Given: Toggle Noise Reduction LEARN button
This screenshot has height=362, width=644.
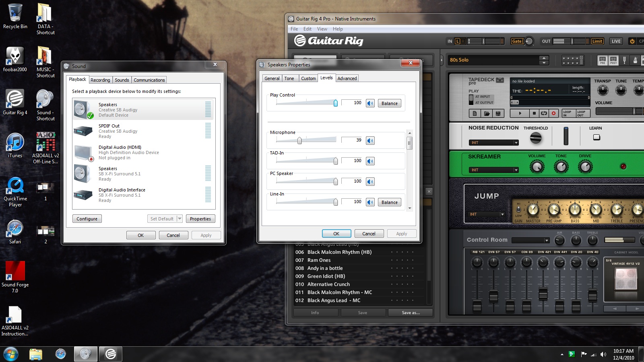Looking at the screenshot, I should (597, 137).
